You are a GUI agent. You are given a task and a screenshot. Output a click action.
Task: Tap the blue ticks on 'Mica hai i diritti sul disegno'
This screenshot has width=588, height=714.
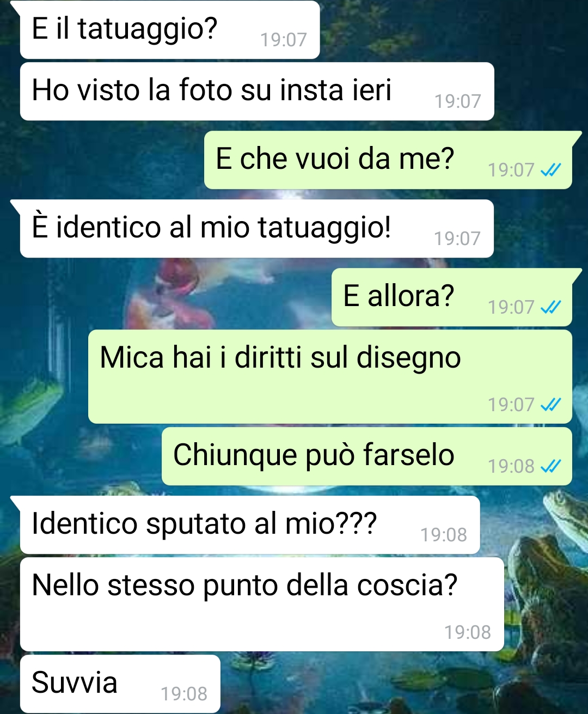[x=550, y=405]
